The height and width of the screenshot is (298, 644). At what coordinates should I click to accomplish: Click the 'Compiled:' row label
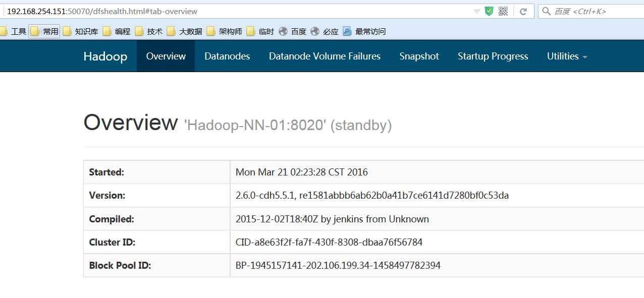[112, 219]
